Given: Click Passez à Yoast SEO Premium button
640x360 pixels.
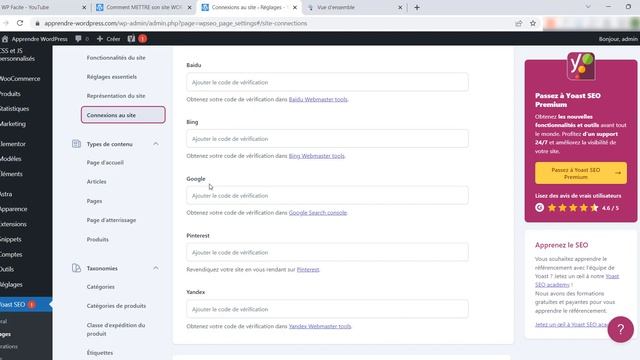Looking at the screenshot, I should tap(580, 173).
